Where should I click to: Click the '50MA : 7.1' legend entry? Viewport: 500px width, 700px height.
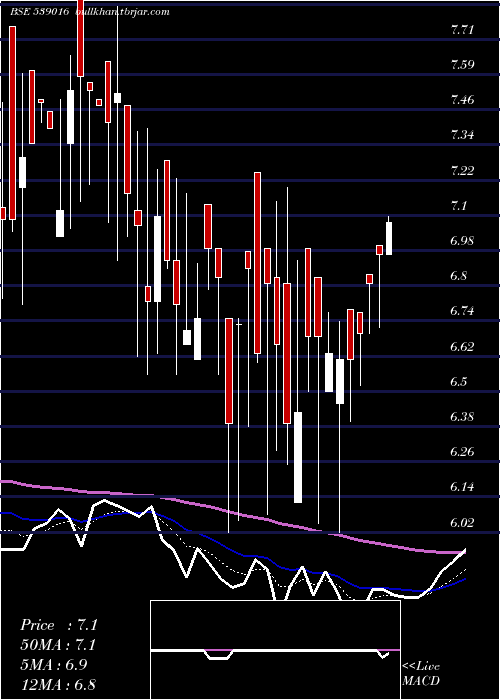click(59, 645)
